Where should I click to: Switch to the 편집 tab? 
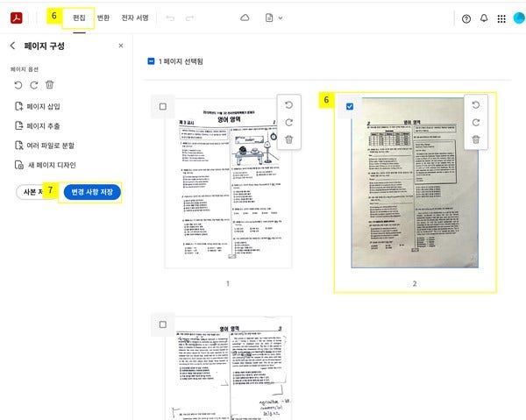(x=79, y=18)
